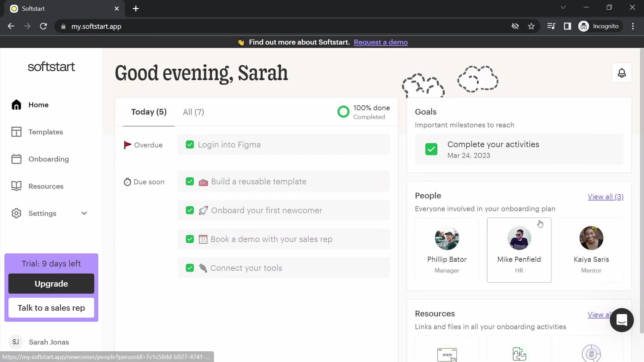
Task: Open the Templates sidebar icon
Action: [16, 132]
